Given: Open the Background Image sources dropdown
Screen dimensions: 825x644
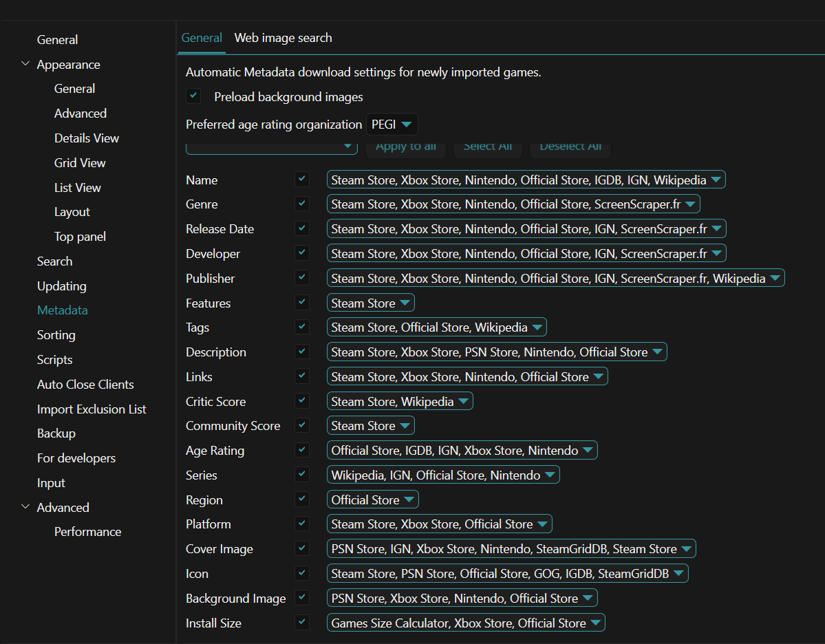Looking at the screenshot, I should pyautogui.click(x=462, y=598).
